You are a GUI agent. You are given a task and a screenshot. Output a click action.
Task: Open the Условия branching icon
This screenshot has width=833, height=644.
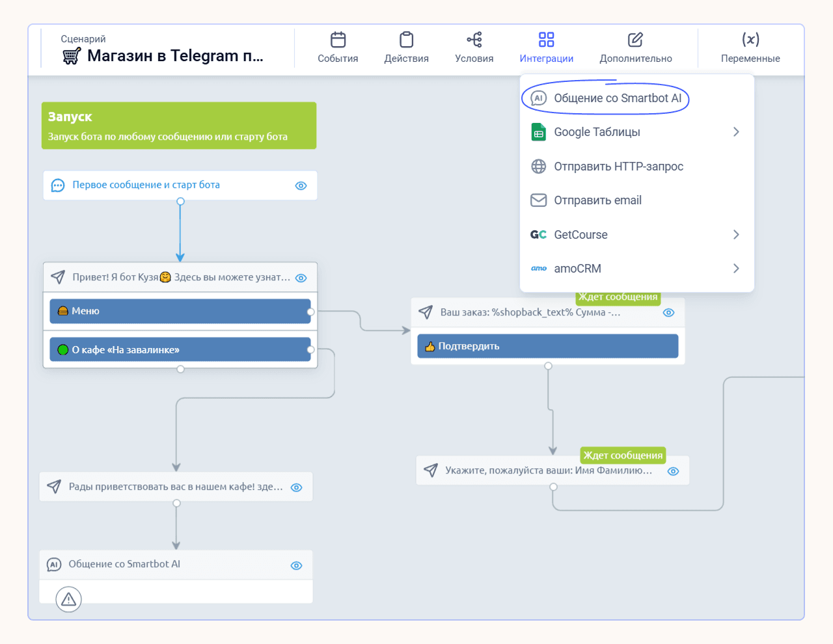tap(474, 40)
